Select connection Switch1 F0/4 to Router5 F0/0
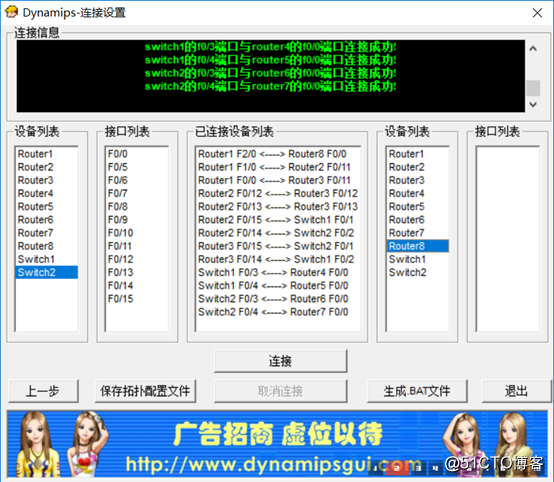 pos(278,286)
